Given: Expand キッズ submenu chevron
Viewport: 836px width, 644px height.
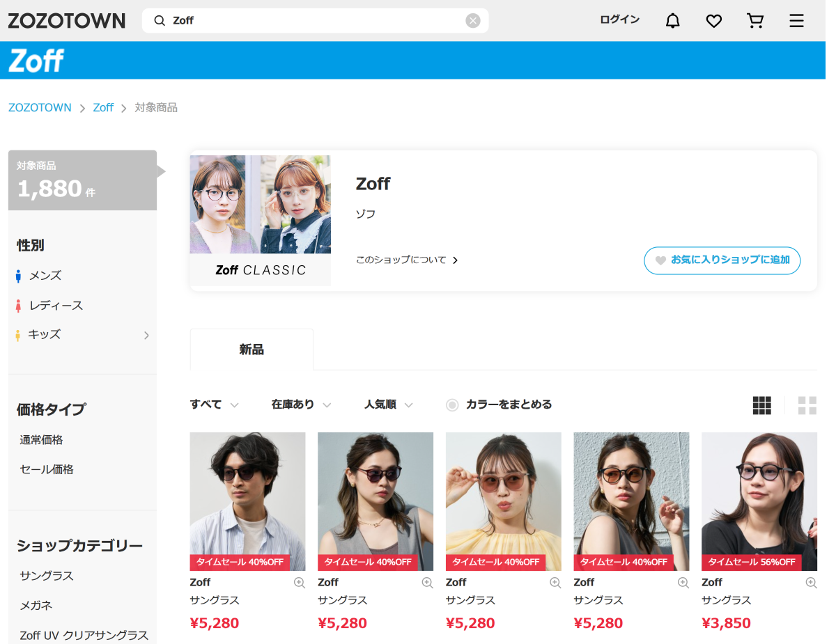Looking at the screenshot, I should point(146,336).
